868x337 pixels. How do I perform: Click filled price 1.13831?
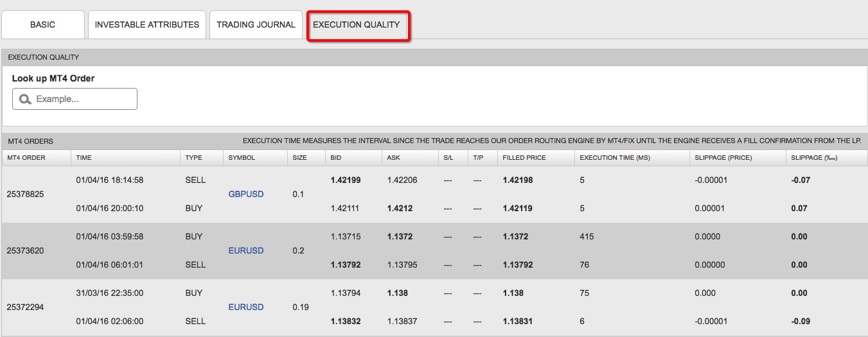click(518, 321)
